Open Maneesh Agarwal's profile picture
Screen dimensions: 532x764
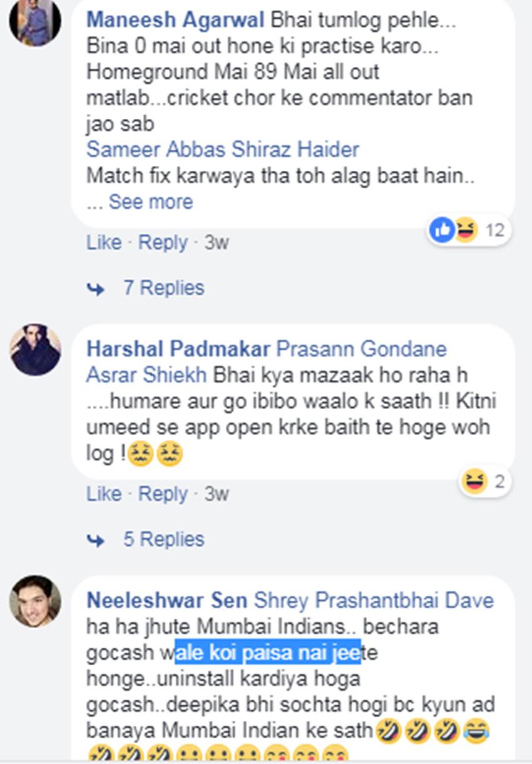(35, 23)
